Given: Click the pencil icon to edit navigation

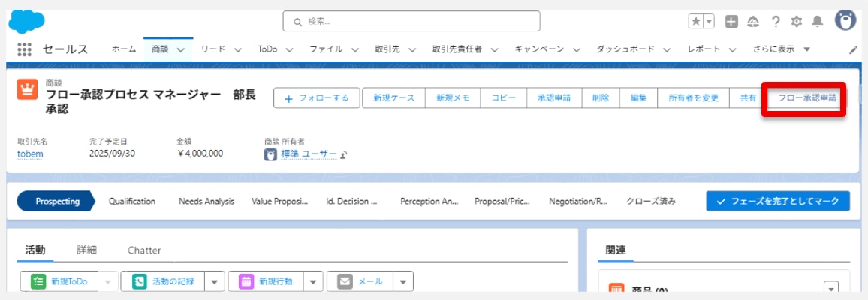Looking at the screenshot, I should click(x=853, y=50).
